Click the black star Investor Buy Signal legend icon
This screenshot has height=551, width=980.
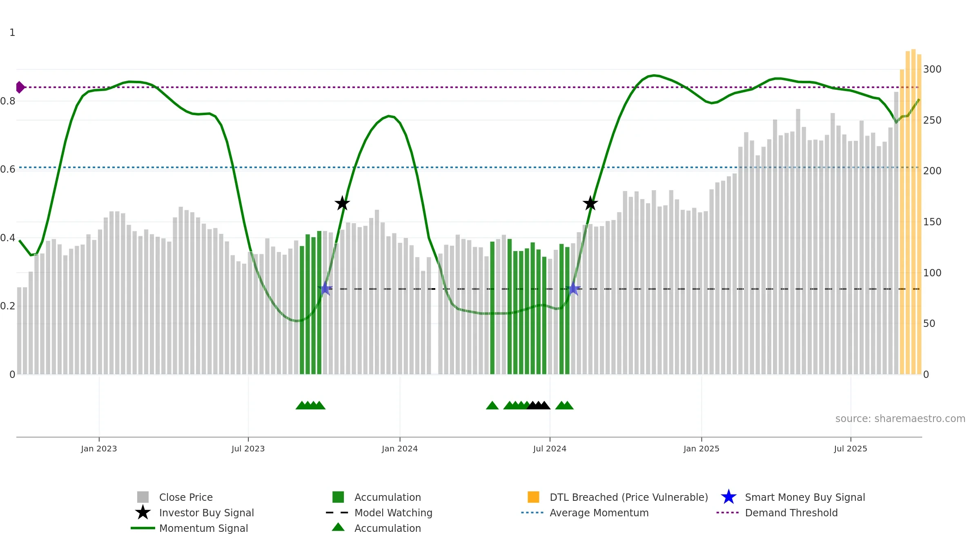[x=143, y=513]
